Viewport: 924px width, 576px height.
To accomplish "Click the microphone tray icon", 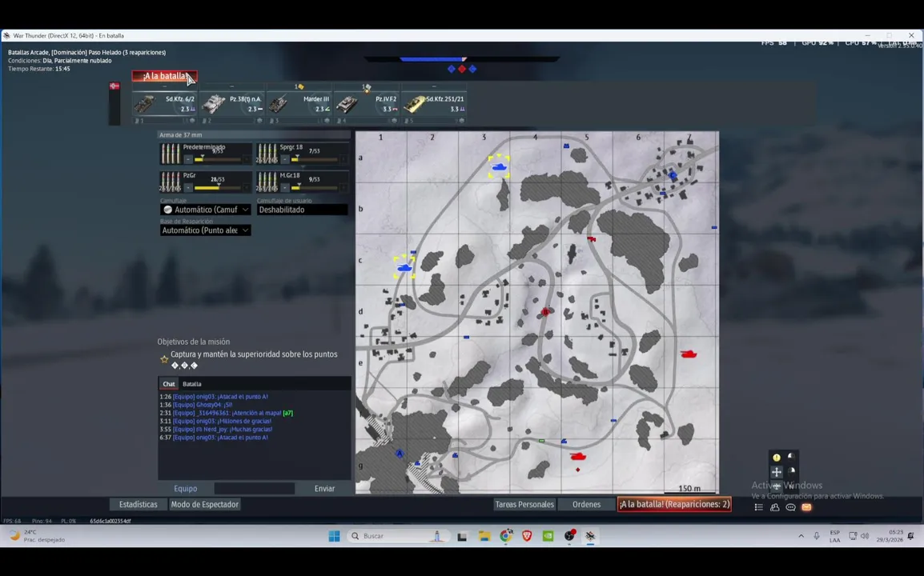I will [817, 536].
